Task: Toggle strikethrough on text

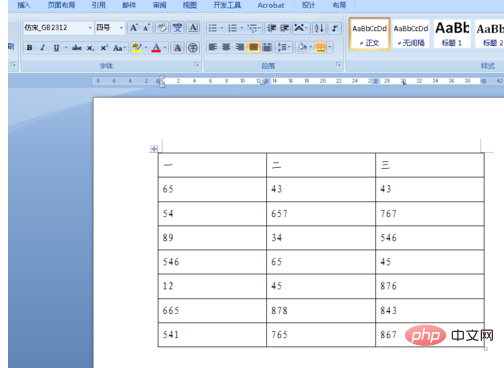Action: point(77,48)
